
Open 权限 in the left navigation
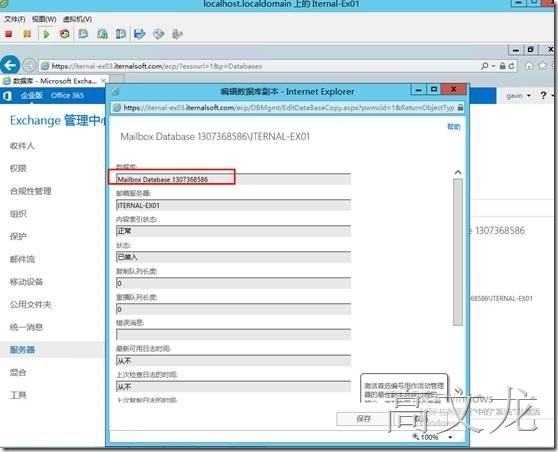[x=18, y=168]
